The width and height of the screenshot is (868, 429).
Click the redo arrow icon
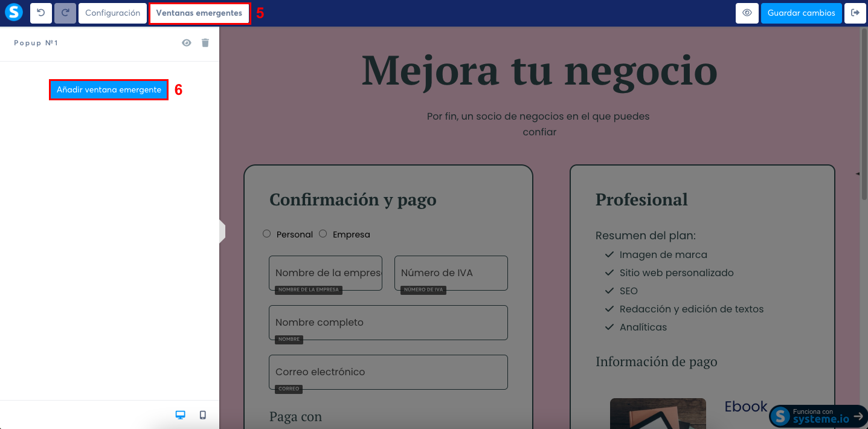coord(65,12)
